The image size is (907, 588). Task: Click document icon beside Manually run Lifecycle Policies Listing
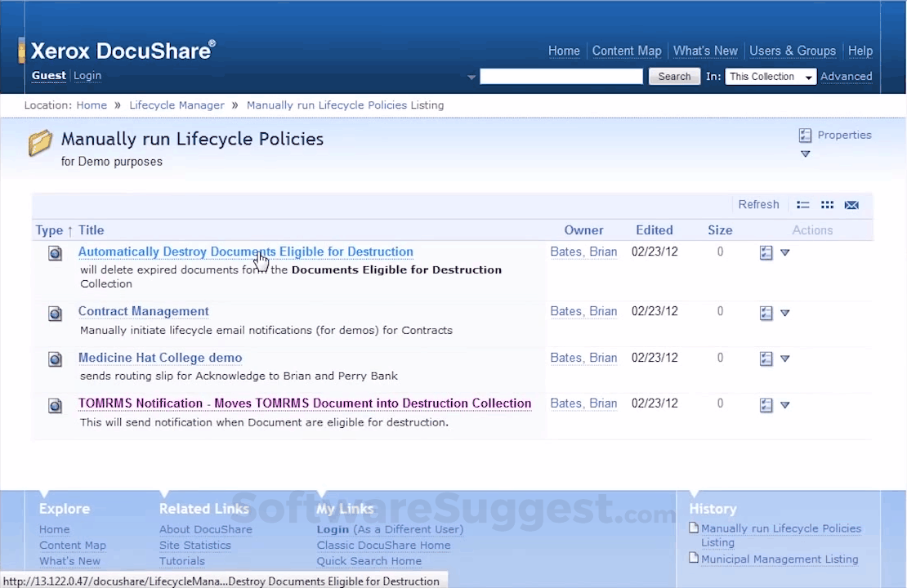coord(694,528)
